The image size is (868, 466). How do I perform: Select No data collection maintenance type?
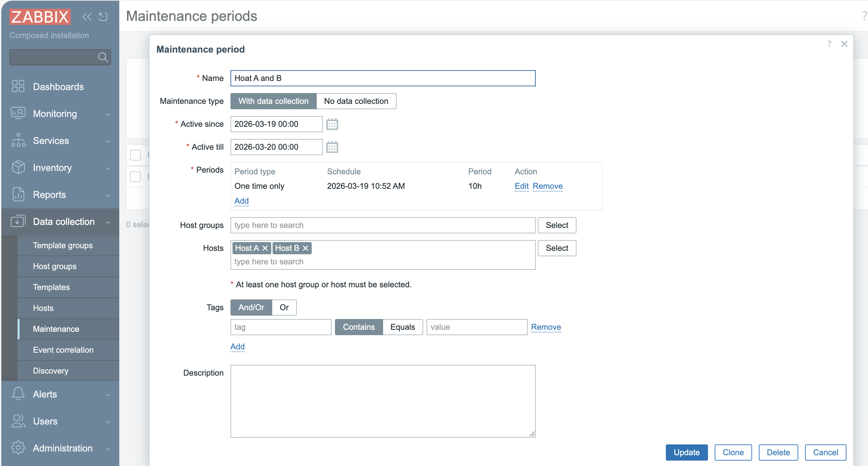coord(356,101)
